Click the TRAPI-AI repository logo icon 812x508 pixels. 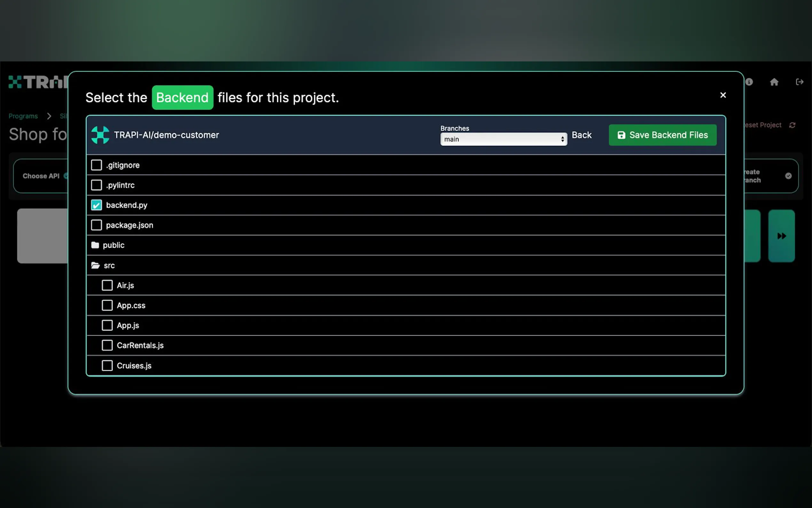tap(100, 135)
